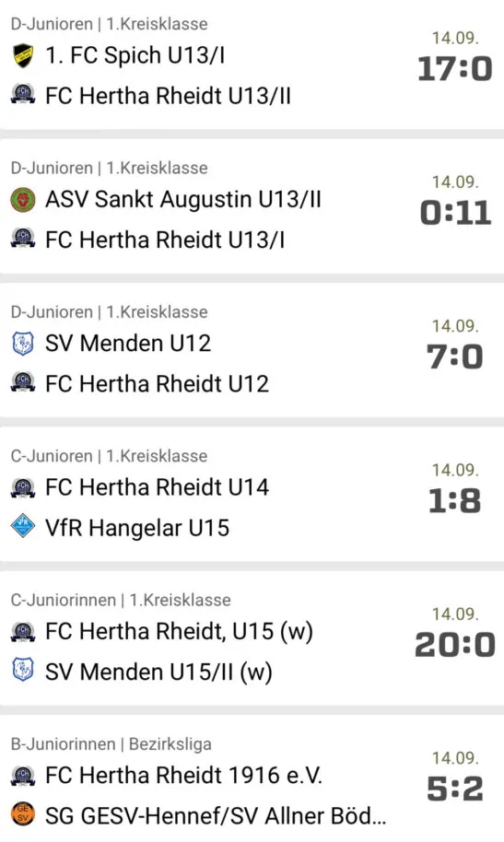This screenshot has height=842, width=504.
Task: Click the ASV Sankt Augustin red crest
Action: [23, 200]
